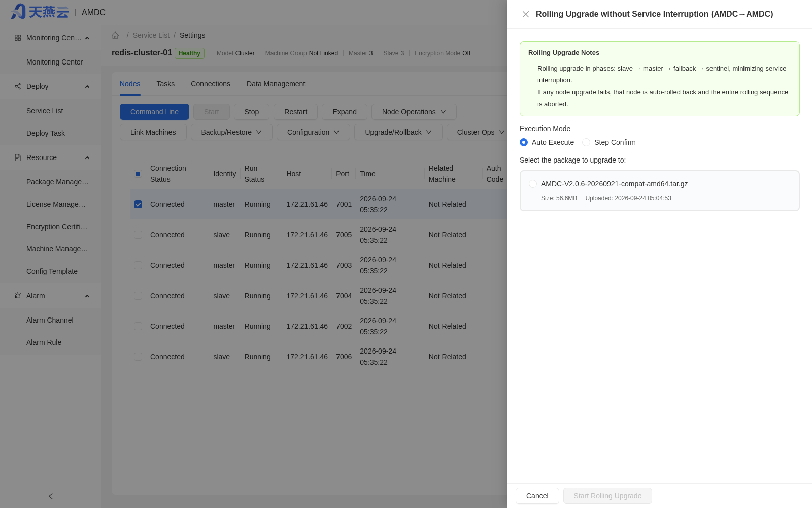The width and height of the screenshot is (812, 508).
Task: Click the Monitoring Center grid icon
Action: (18, 38)
